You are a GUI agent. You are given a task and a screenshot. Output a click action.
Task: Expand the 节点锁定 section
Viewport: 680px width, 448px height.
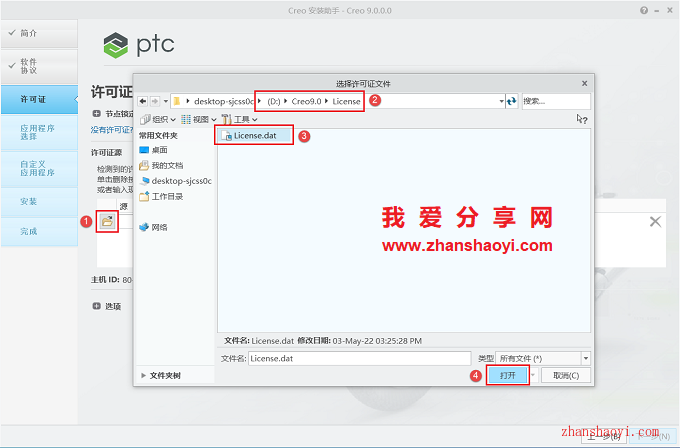click(x=96, y=114)
